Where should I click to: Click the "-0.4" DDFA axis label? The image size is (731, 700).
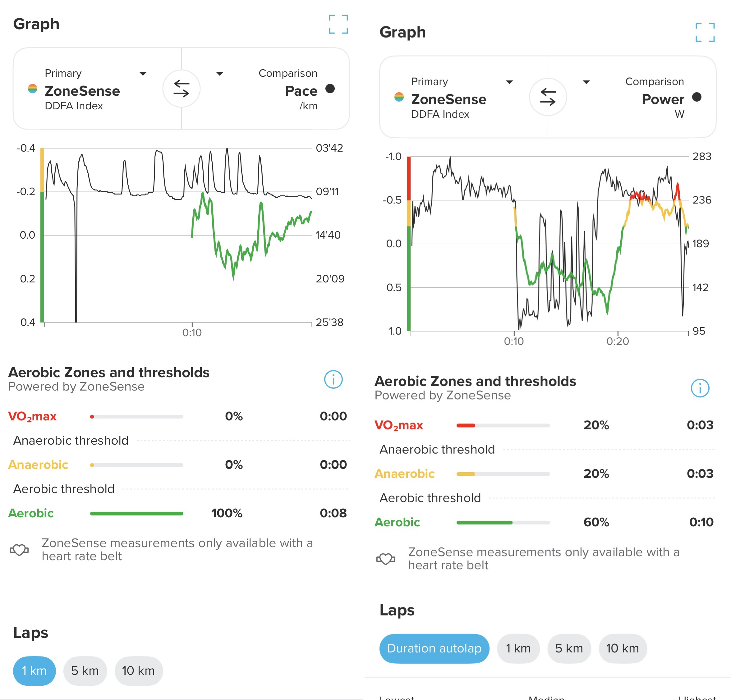tap(26, 148)
